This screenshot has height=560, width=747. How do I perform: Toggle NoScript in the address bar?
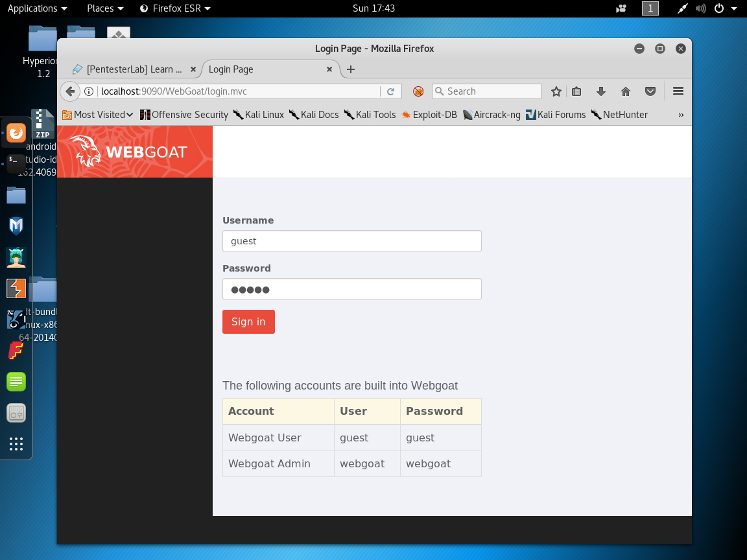[418, 91]
